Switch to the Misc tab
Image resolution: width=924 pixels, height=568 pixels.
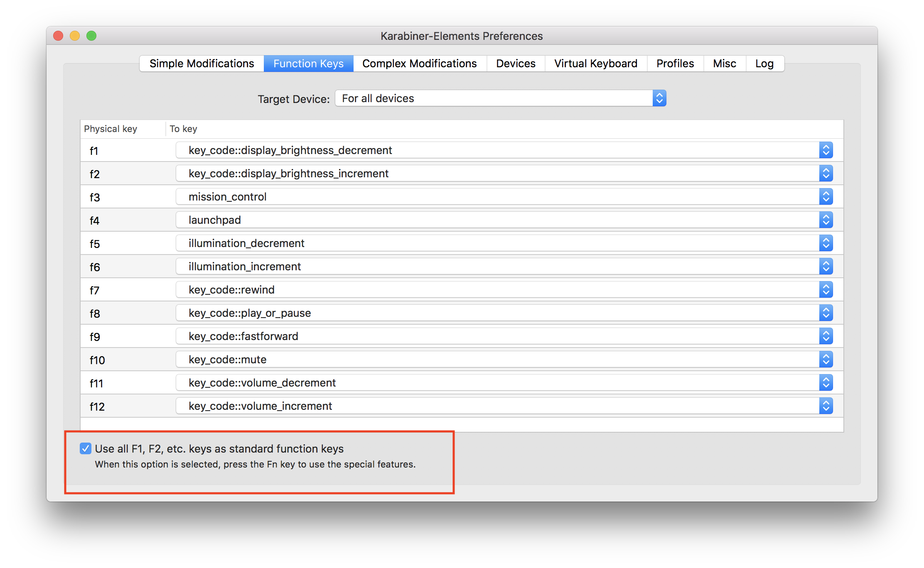click(x=724, y=64)
